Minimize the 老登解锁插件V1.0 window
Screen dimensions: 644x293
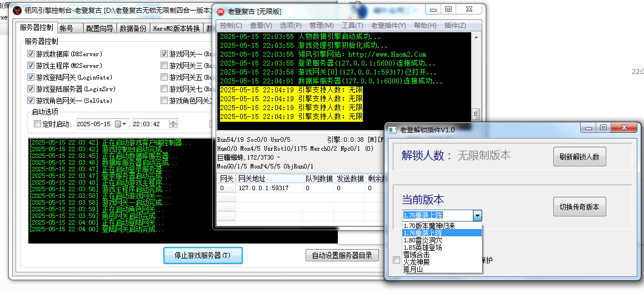tap(588, 128)
